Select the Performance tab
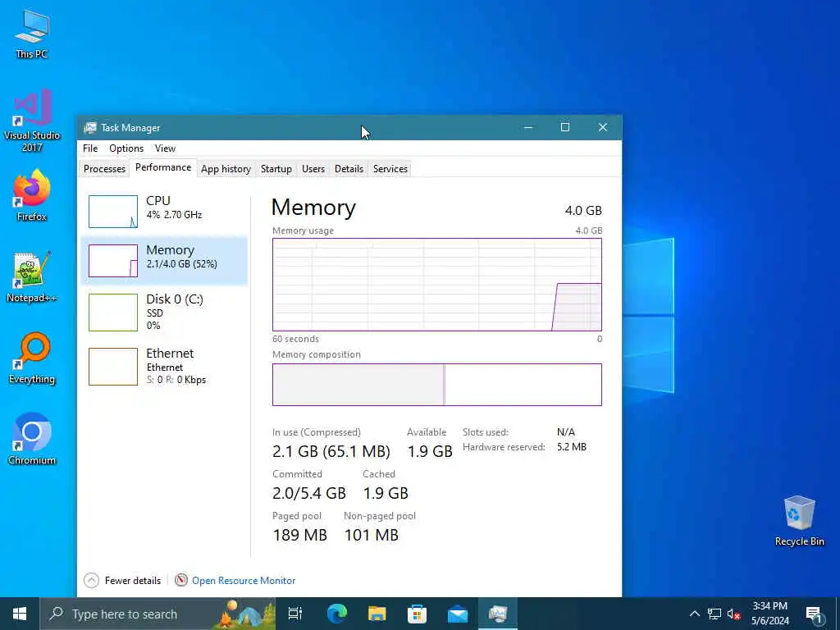 pyautogui.click(x=163, y=167)
